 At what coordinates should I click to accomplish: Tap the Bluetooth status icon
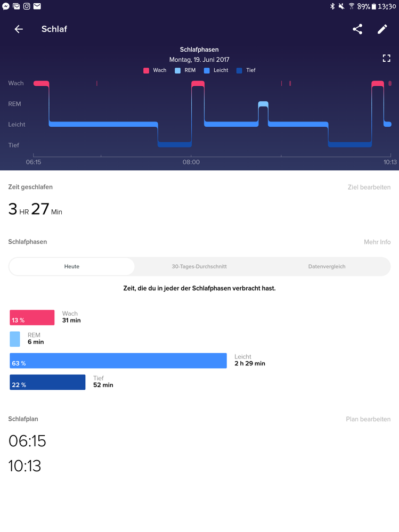click(x=332, y=6)
